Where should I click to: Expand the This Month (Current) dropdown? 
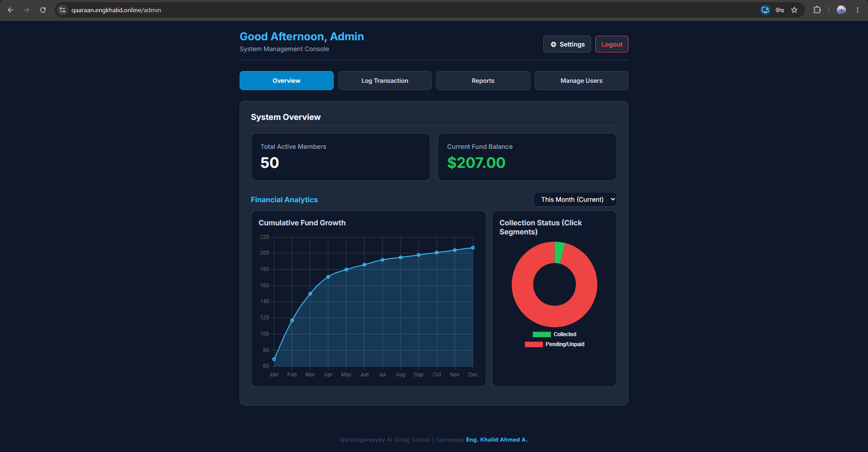click(575, 200)
